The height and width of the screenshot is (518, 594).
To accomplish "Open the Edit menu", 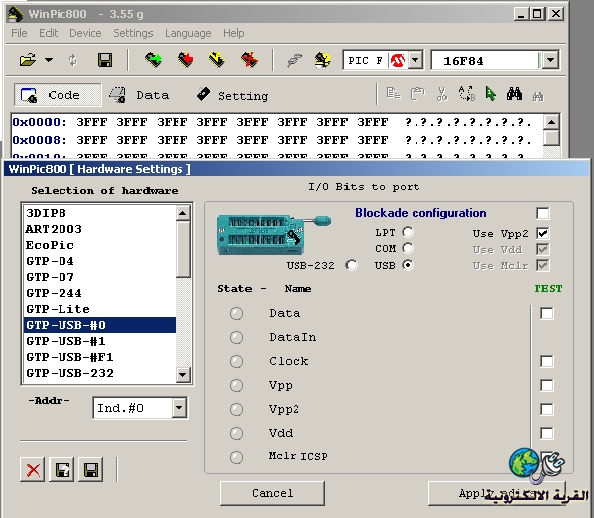I will coord(48,33).
